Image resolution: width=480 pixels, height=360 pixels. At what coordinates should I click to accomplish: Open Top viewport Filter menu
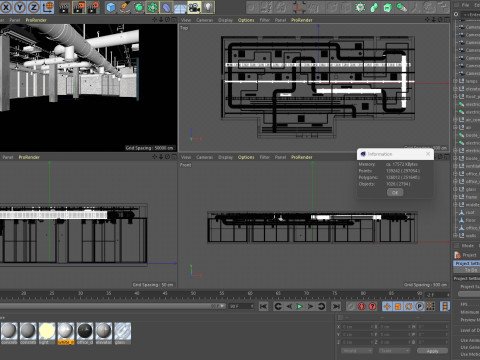[265, 20]
